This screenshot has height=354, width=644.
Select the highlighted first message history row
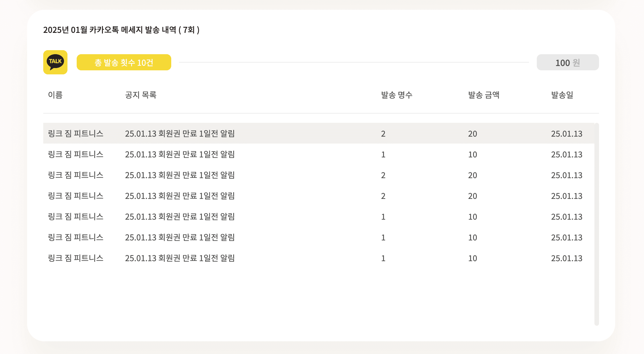319,133
